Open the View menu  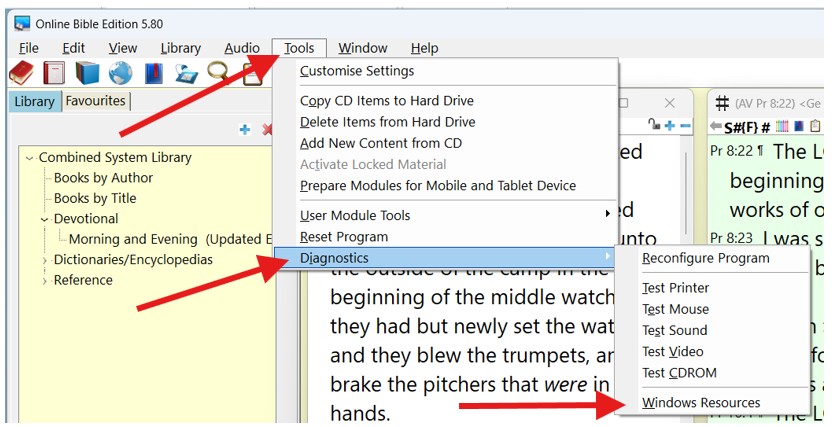123,48
